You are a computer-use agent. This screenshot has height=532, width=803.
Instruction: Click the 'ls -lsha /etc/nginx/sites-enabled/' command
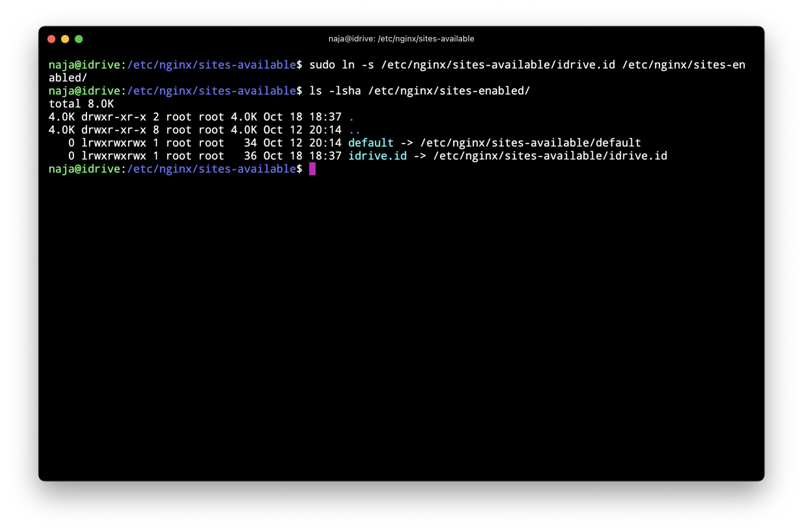point(420,91)
